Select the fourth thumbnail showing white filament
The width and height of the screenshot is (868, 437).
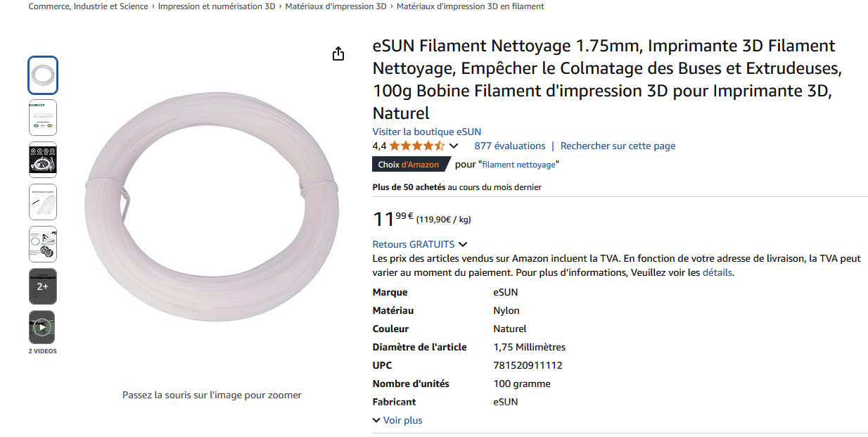click(x=43, y=202)
